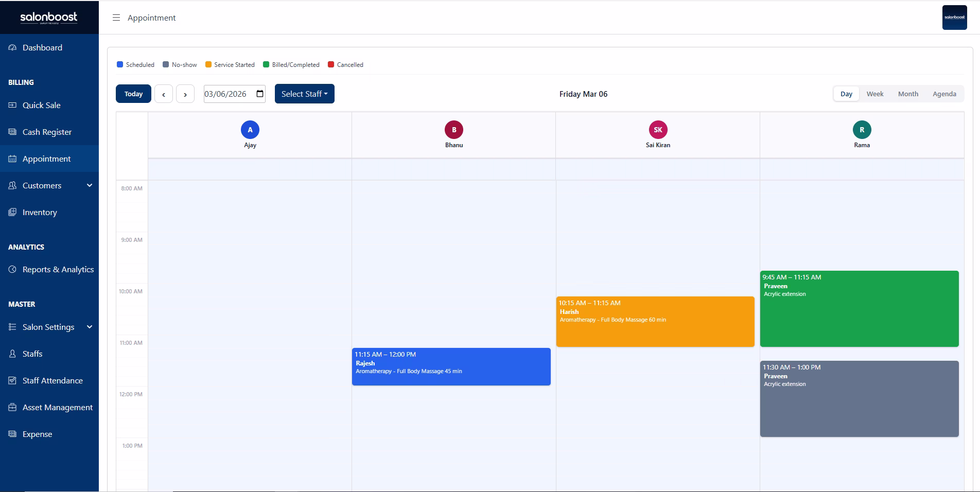Click Bhanu's staff avatar
The height and width of the screenshot is (492, 980).
click(x=454, y=130)
